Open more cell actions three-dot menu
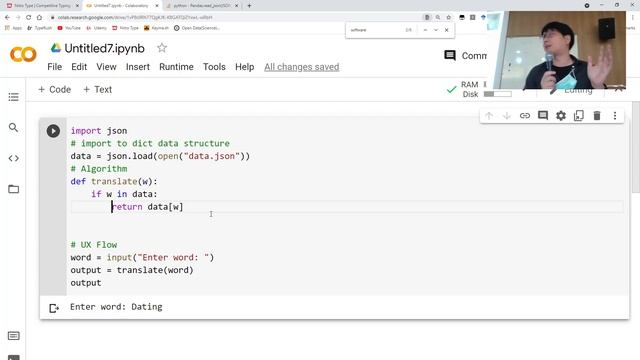The width and height of the screenshot is (640, 360). [615, 116]
